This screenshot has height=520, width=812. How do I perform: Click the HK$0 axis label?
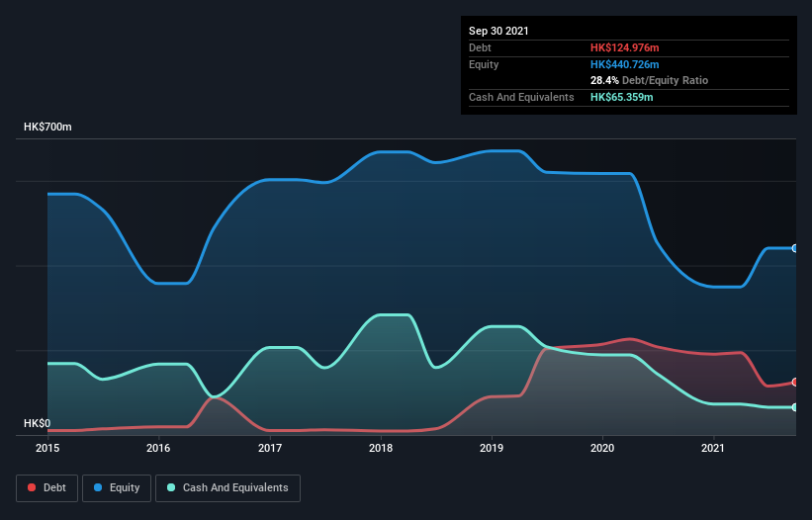tap(38, 424)
